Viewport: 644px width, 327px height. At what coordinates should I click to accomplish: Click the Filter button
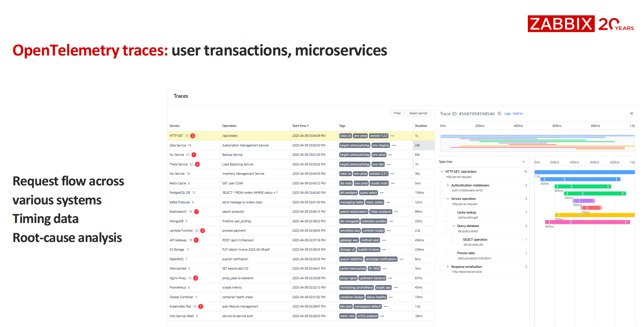(x=397, y=113)
